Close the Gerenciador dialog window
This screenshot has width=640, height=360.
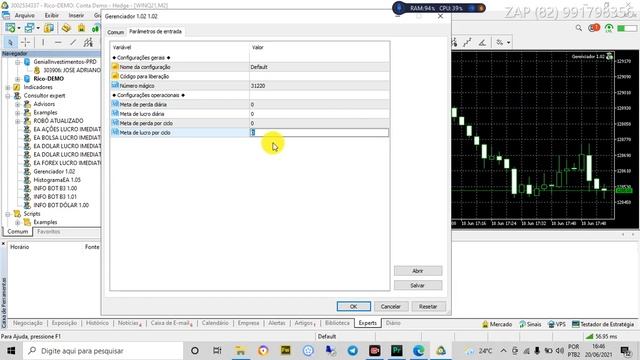tap(440, 16)
